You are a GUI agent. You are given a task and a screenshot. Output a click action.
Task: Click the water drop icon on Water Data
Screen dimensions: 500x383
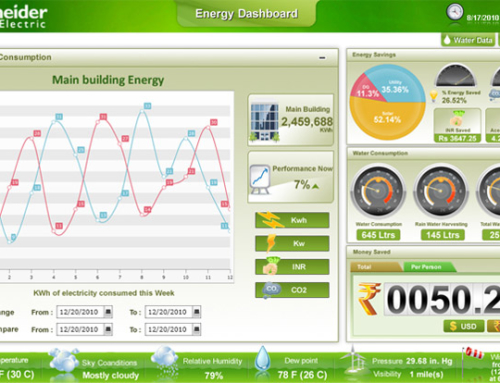(x=447, y=40)
